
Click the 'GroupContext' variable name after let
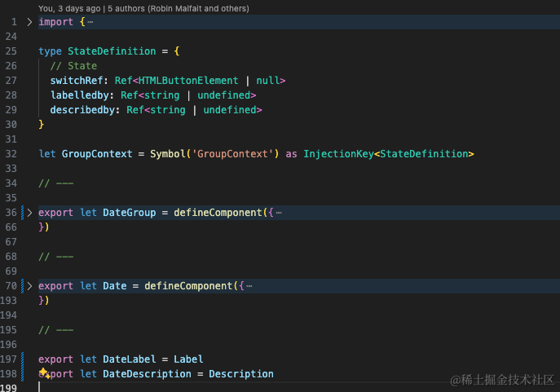[97, 154]
